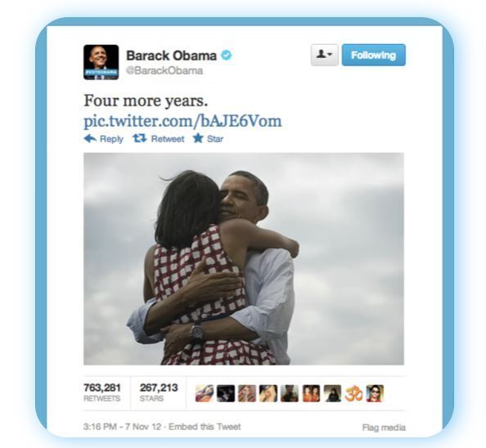Click Embed this Tweet

point(205,427)
